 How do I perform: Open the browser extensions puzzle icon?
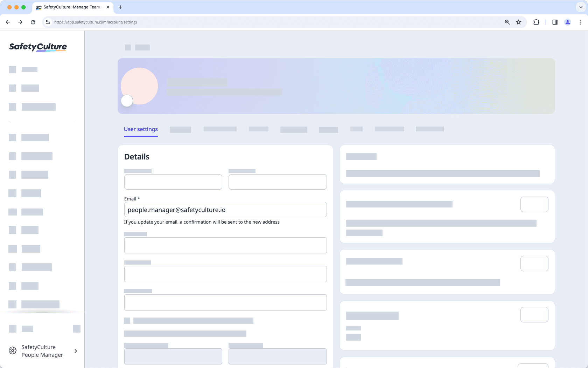(536, 22)
